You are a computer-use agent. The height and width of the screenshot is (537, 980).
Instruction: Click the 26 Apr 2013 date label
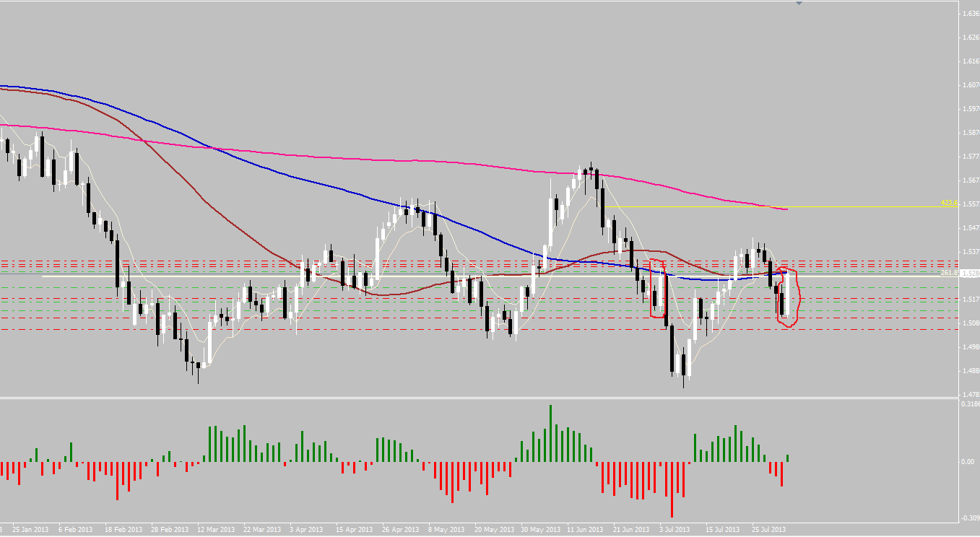coord(402,529)
